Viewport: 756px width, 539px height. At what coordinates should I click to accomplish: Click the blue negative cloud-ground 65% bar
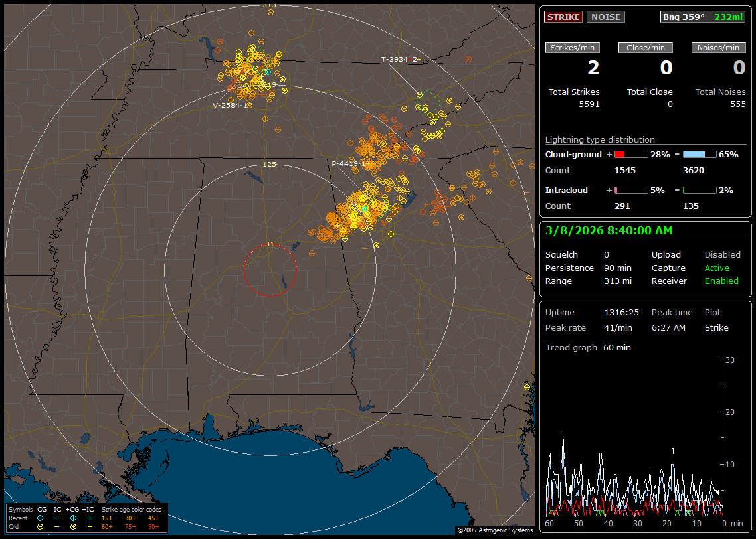[700, 154]
